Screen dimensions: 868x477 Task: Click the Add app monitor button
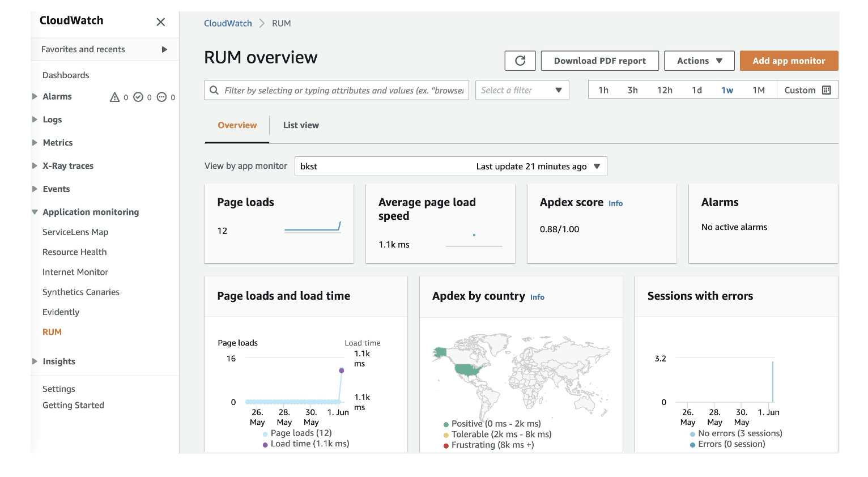[789, 61]
